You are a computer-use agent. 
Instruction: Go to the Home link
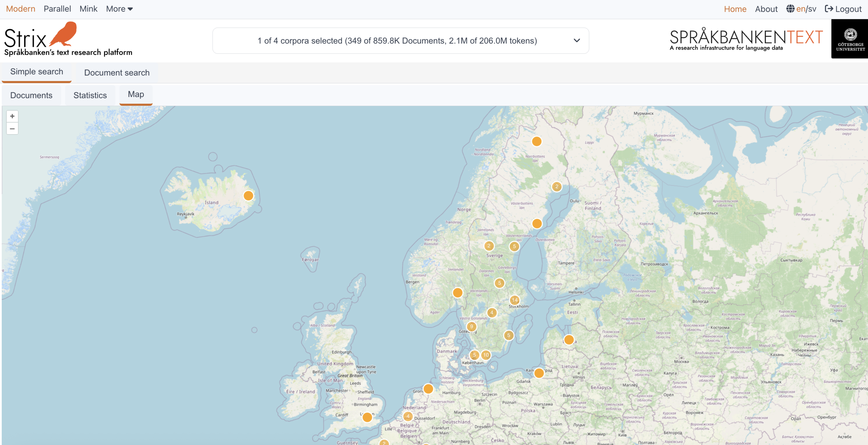[735, 9]
